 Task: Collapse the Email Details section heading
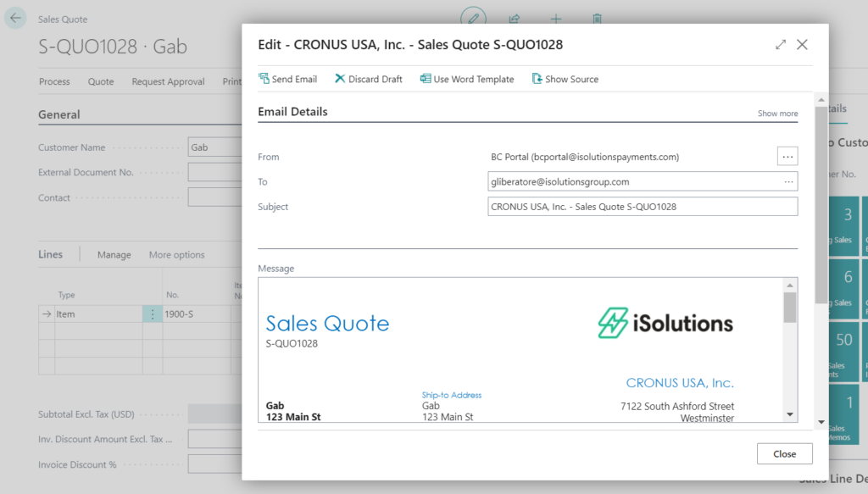292,111
